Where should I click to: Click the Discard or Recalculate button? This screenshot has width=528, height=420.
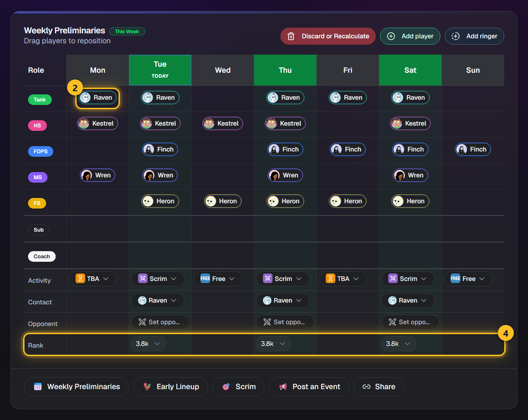click(x=328, y=36)
